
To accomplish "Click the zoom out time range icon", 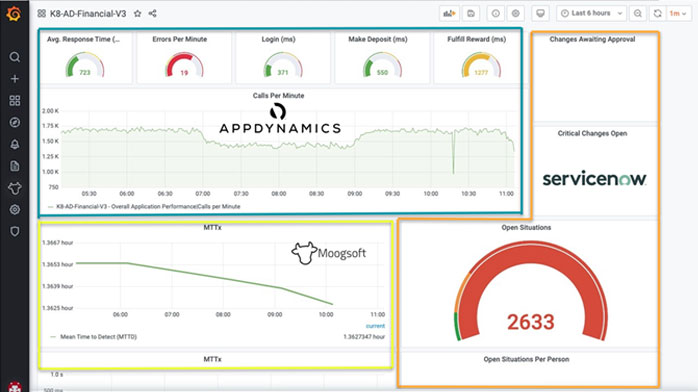I will coord(638,13).
